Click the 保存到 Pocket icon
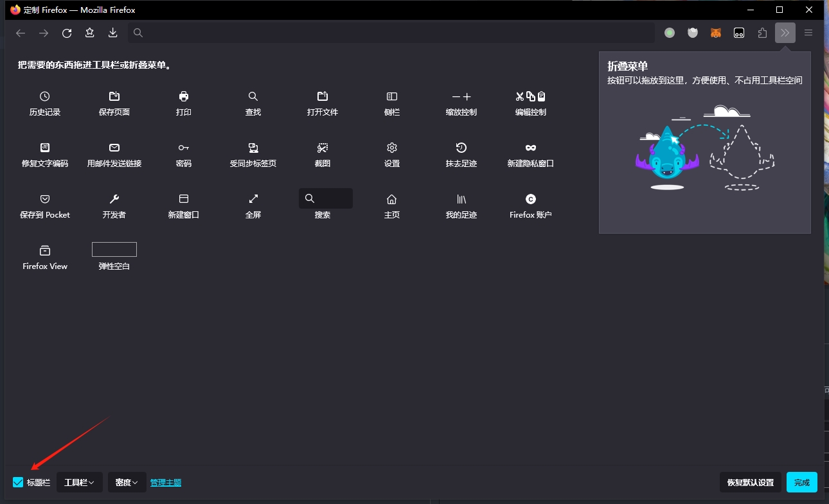This screenshot has width=829, height=504. (45, 199)
